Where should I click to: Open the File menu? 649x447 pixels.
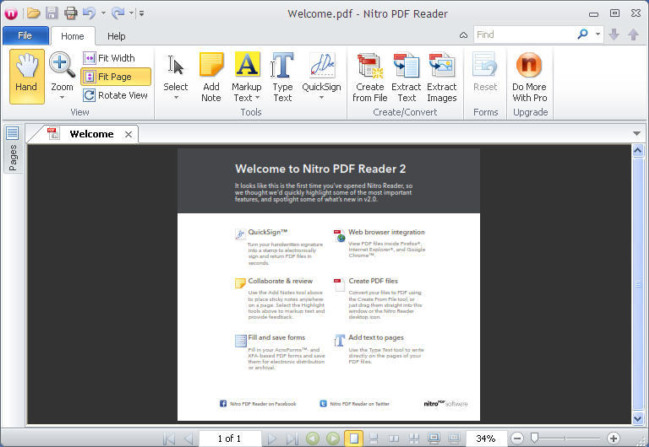click(x=25, y=36)
